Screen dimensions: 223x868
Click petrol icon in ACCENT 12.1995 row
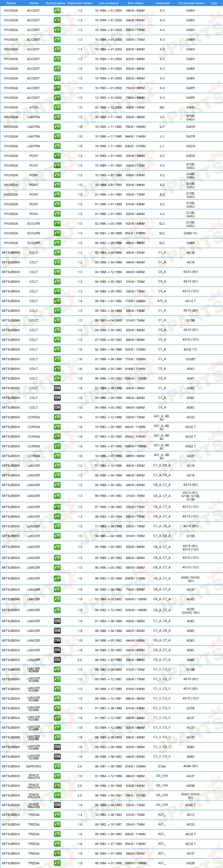[57, 98]
